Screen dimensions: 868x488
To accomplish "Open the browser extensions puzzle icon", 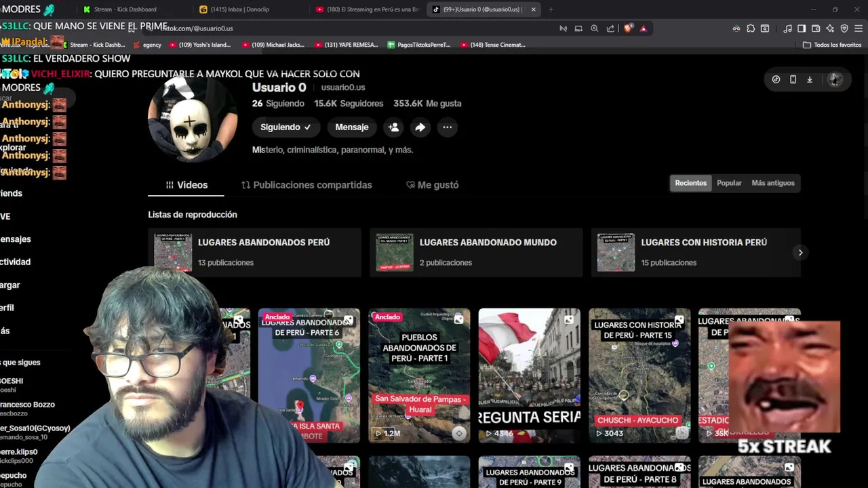I will (x=751, y=28).
